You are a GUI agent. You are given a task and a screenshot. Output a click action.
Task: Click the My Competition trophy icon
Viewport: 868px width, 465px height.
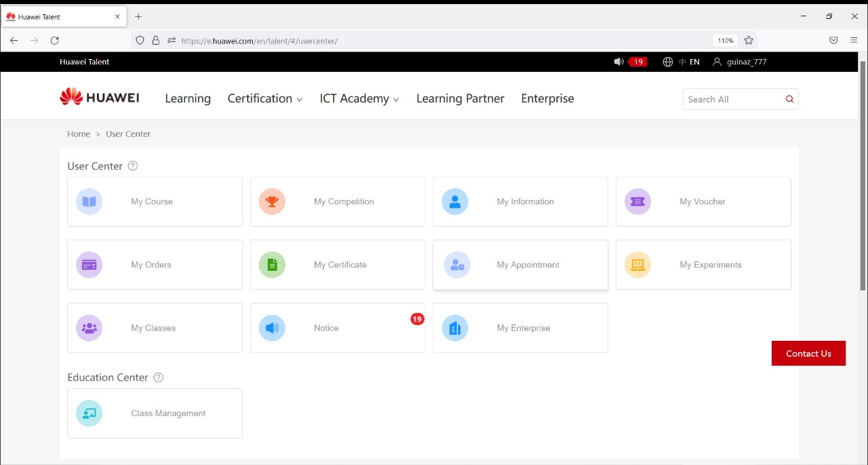coord(272,202)
